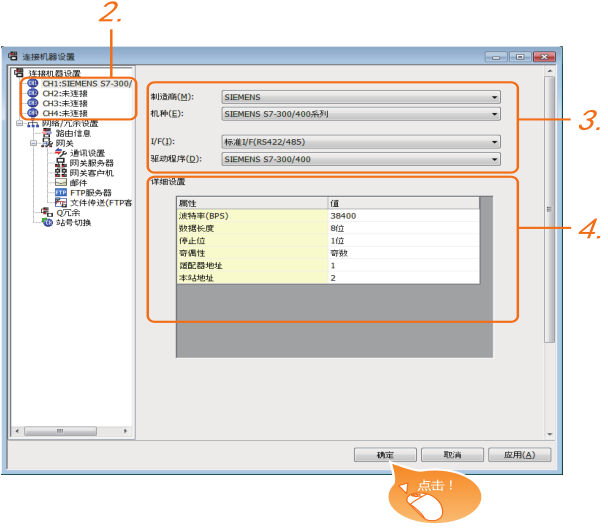
Task: Open 文件传送(FTP客 tree entry
Action: tap(101, 203)
